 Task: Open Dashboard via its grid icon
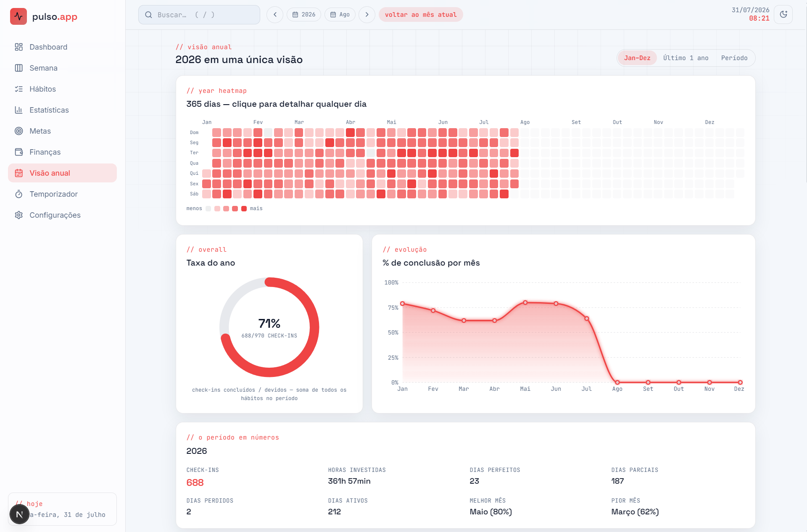point(18,47)
